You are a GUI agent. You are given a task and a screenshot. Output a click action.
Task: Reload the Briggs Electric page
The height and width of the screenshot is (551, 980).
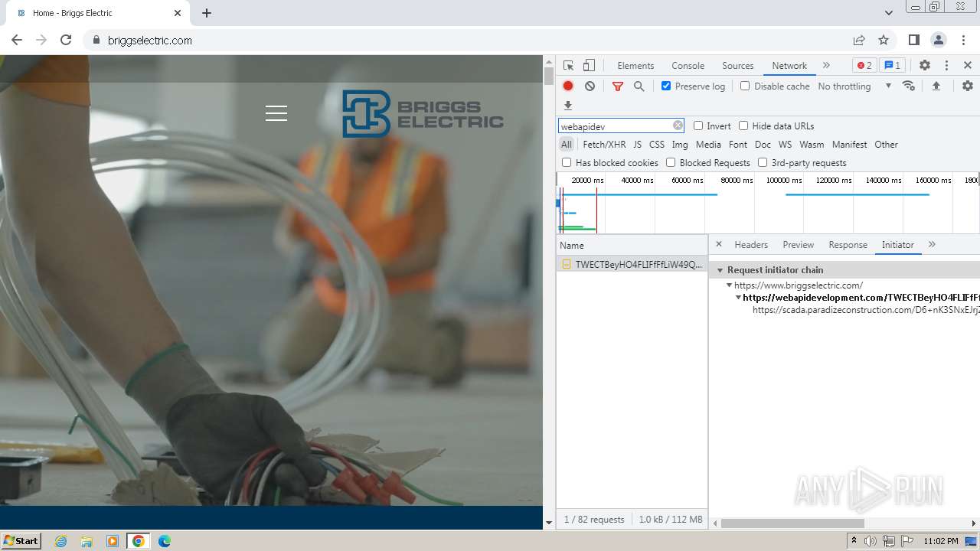(66, 40)
